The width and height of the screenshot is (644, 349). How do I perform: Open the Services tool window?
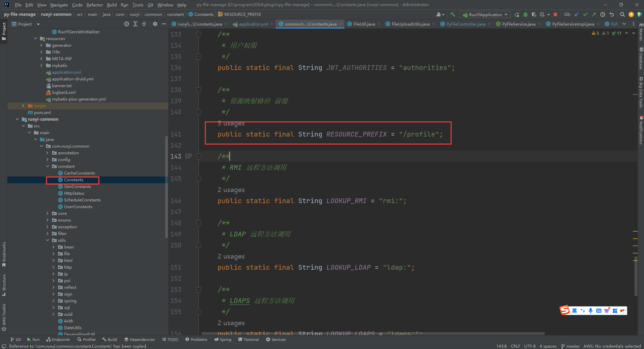tap(276, 340)
